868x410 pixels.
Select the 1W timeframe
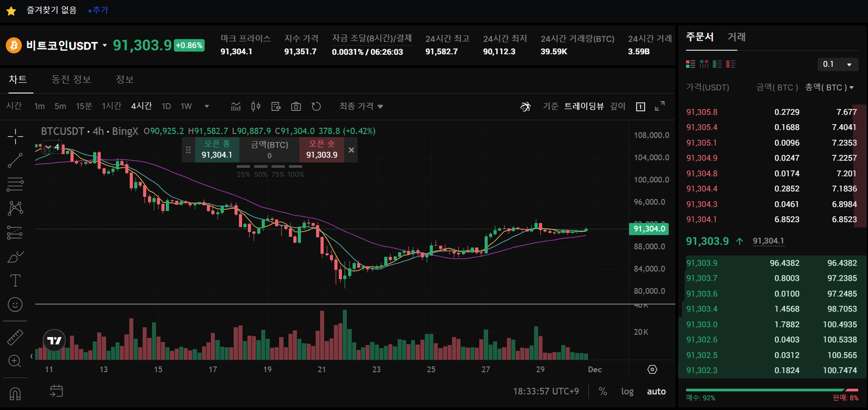click(186, 106)
